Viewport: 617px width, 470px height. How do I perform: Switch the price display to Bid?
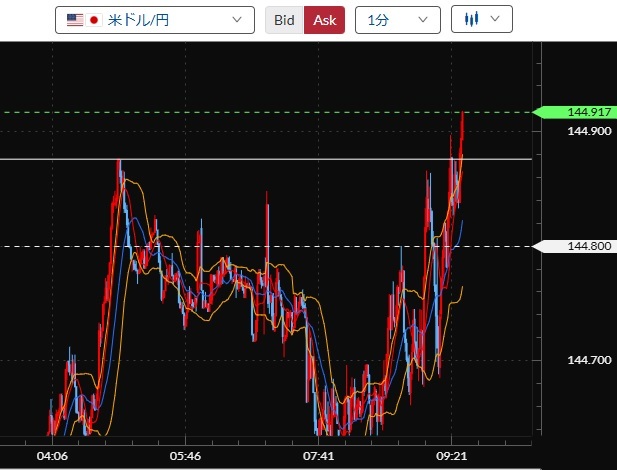[284, 20]
